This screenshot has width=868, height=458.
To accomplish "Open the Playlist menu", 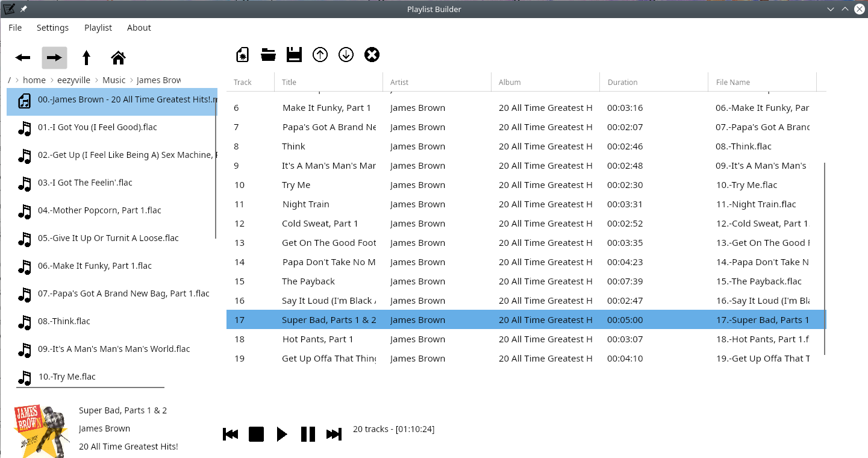I will pyautogui.click(x=98, y=28).
